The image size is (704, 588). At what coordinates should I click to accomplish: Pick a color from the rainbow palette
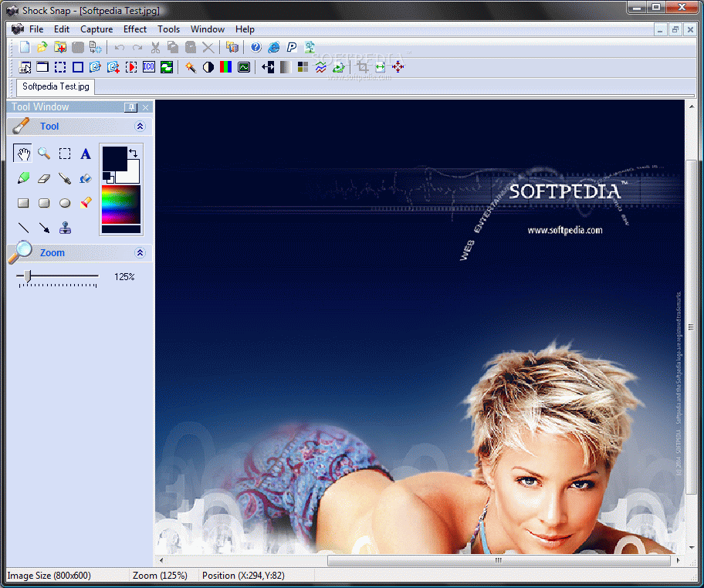point(120,204)
